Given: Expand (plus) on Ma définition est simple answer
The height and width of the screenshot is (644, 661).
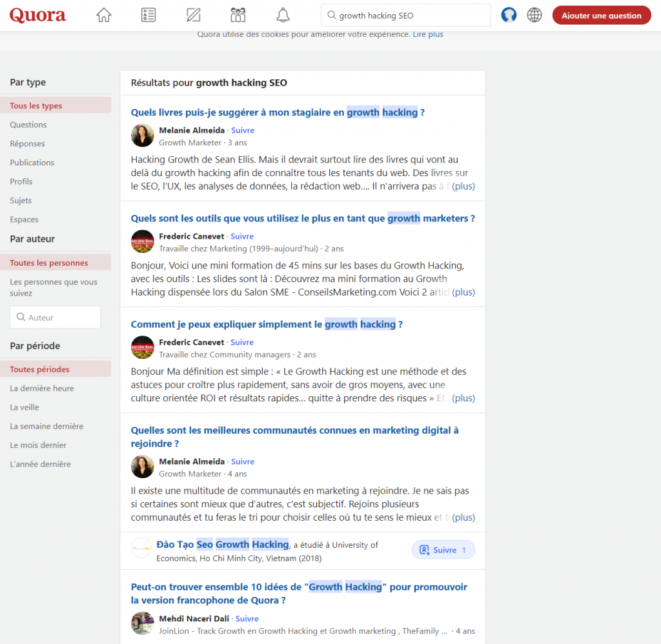Looking at the screenshot, I should coord(463,398).
